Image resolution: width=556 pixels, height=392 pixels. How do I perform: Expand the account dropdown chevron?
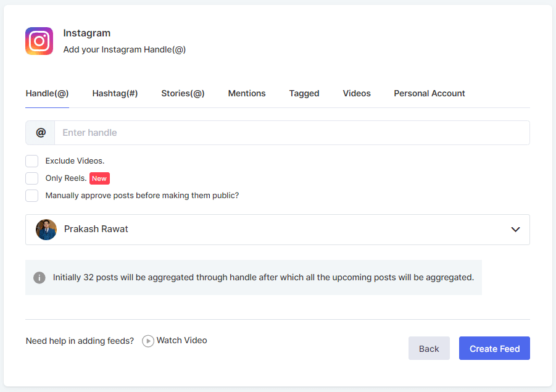(x=515, y=230)
